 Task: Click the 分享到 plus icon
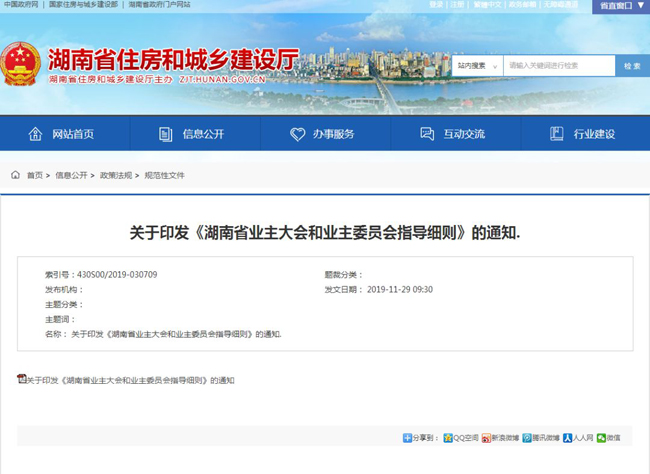pos(407,438)
